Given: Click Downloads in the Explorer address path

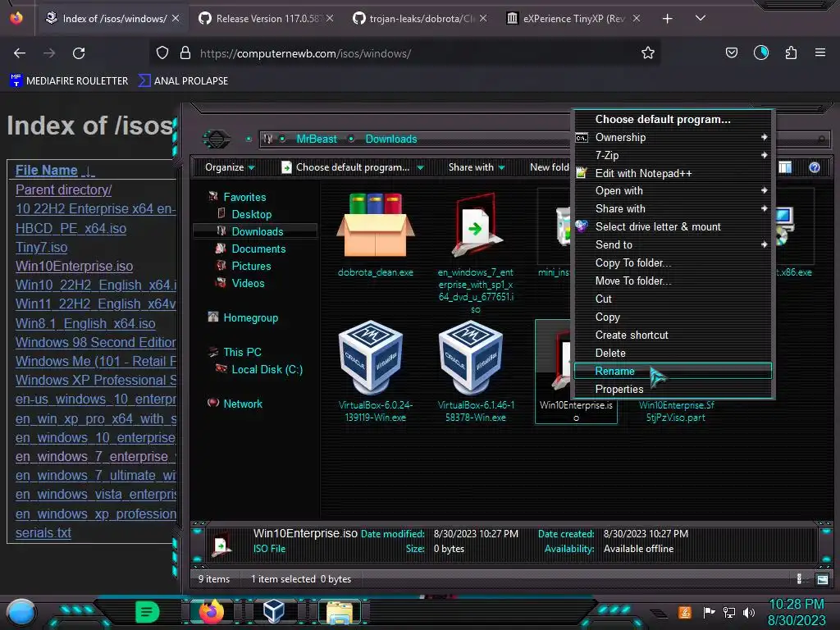Looking at the screenshot, I should click(391, 139).
